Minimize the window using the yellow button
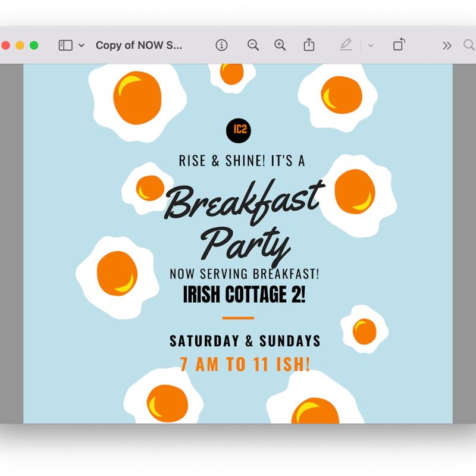The width and height of the screenshot is (476, 476). coord(20,45)
